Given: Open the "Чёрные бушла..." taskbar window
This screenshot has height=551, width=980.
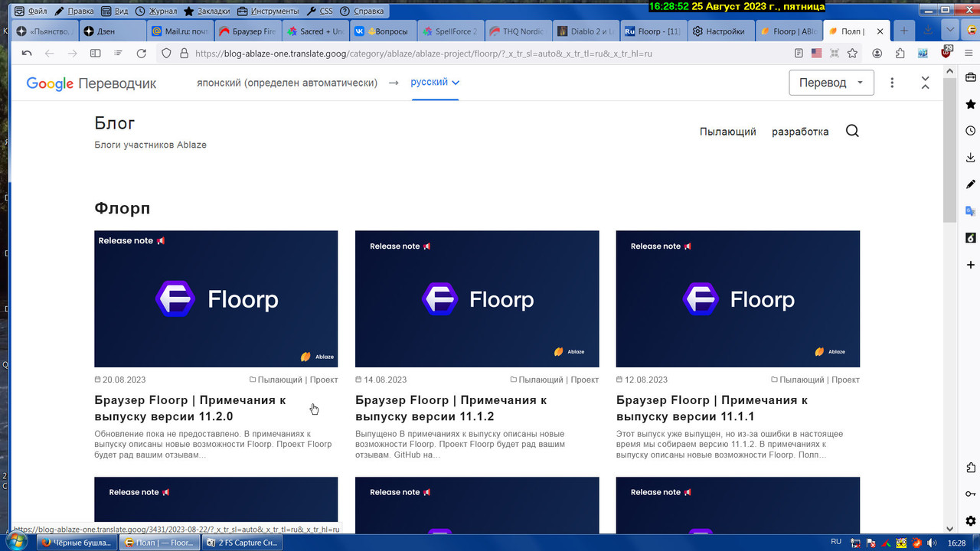Looking at the screenshot, I should coord(77,543).
